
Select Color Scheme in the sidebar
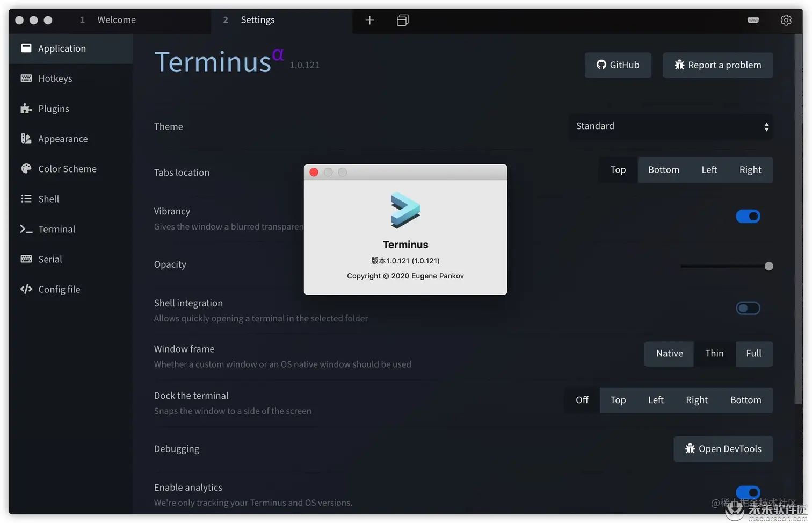point(70,169)
